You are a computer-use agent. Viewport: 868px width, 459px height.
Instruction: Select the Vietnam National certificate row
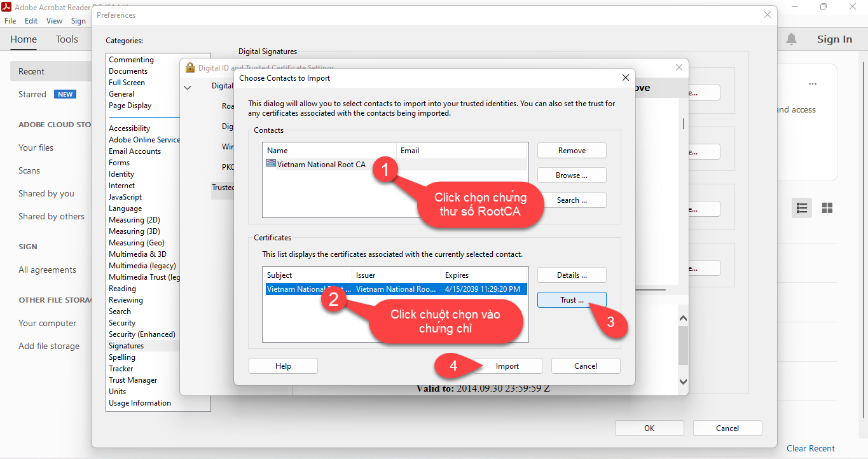(x=395, y=289)
